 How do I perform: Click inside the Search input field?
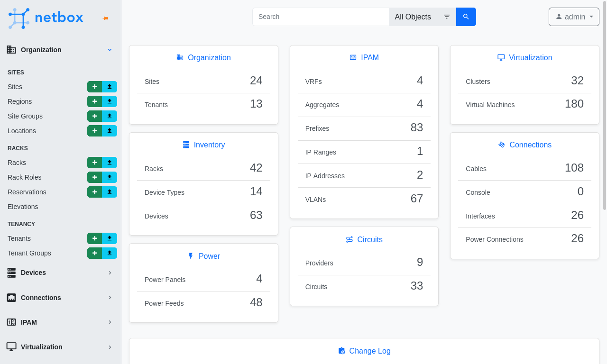click(x=321, y=17)
